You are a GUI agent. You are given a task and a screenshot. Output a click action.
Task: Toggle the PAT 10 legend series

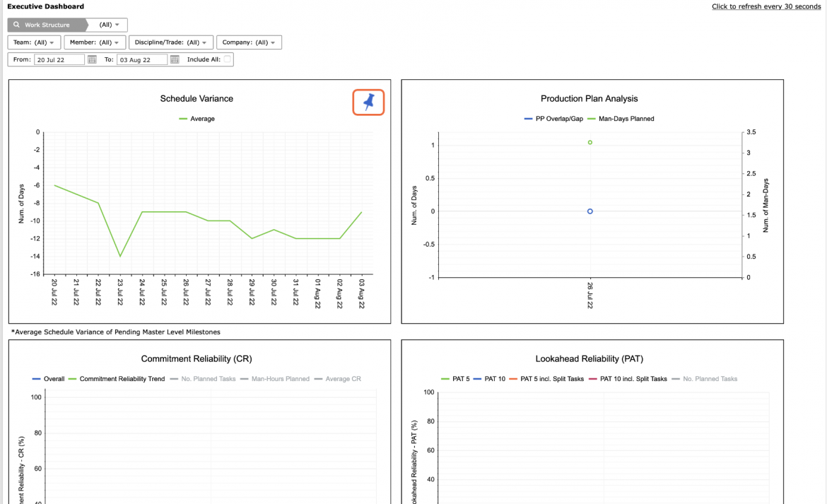tap(489, 378)
